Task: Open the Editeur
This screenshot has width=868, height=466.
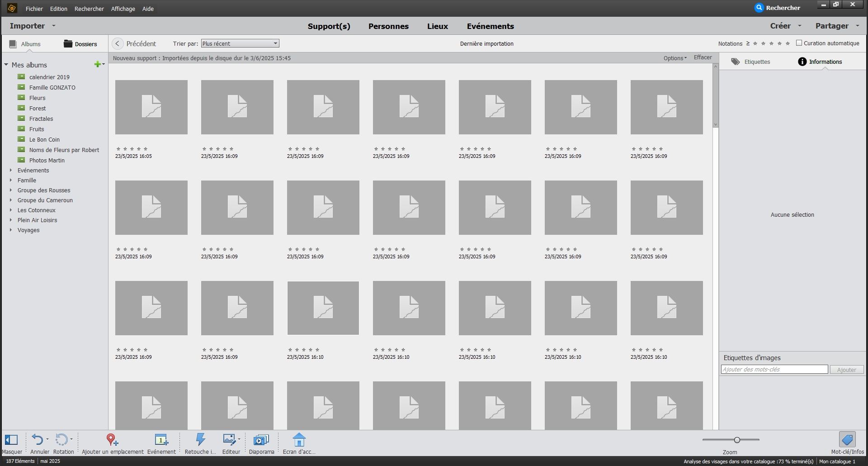Action: click(x=231, y=441)
